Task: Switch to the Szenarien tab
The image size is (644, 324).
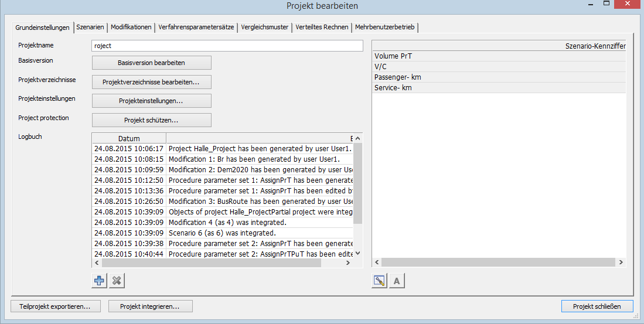Action: pyautogui.click(x=90, y=27)
